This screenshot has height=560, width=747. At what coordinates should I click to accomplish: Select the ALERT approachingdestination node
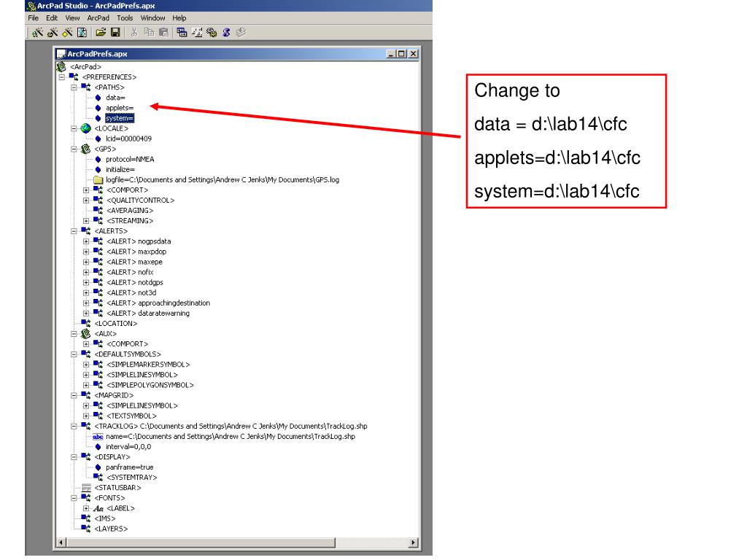click(x=158, y=303)
